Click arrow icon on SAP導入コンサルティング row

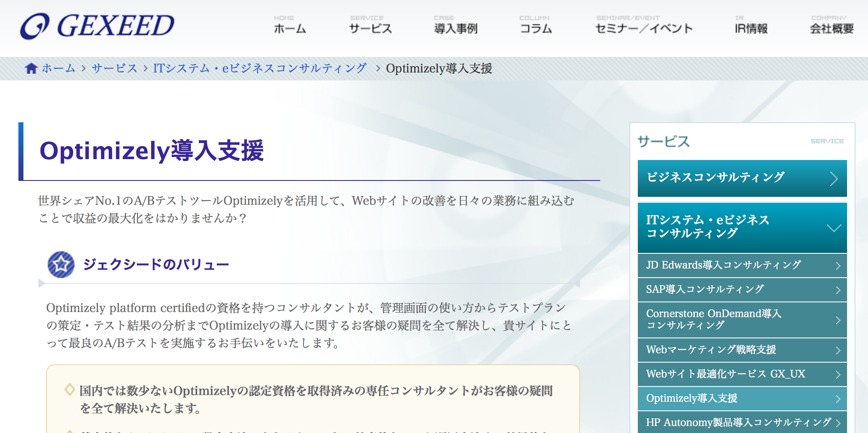click(x=837, y=290)
